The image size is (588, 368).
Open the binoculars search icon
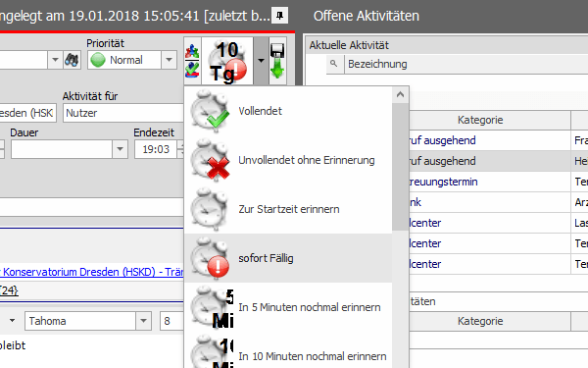tap(72, 60)
